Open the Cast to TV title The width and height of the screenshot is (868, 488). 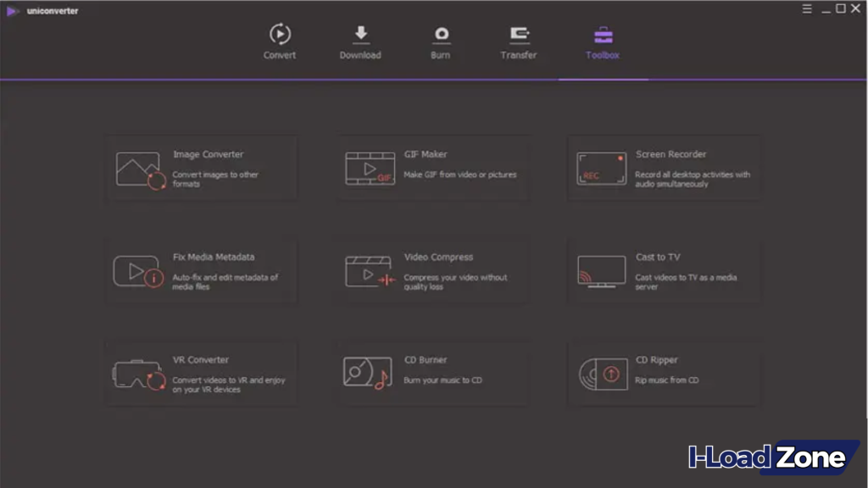point(658,258)
